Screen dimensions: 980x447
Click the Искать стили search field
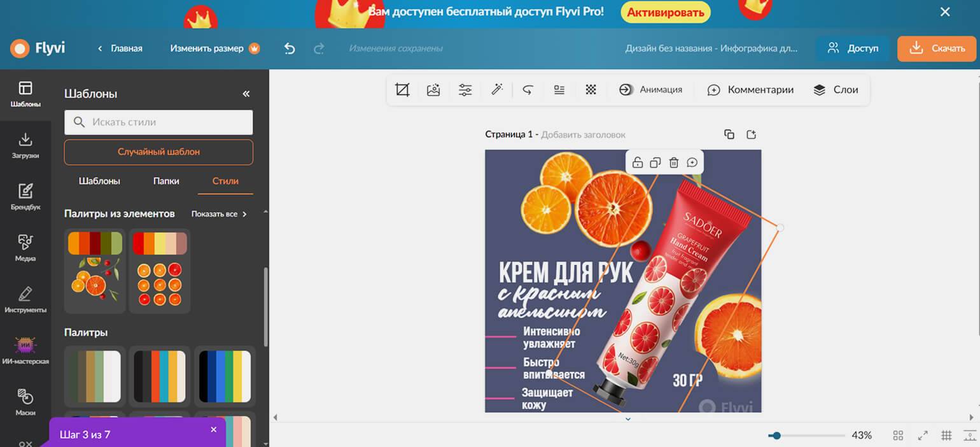[x=158, y=122]
